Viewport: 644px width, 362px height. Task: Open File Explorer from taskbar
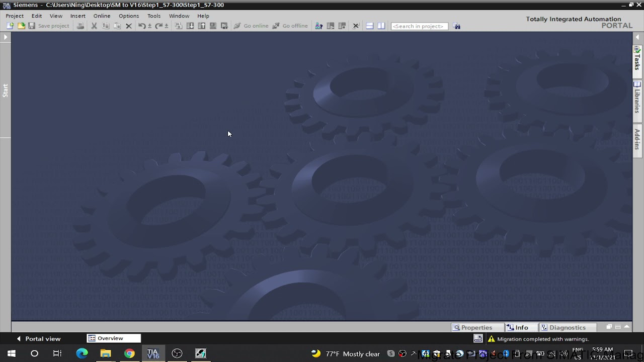click(x=106, y=353)
